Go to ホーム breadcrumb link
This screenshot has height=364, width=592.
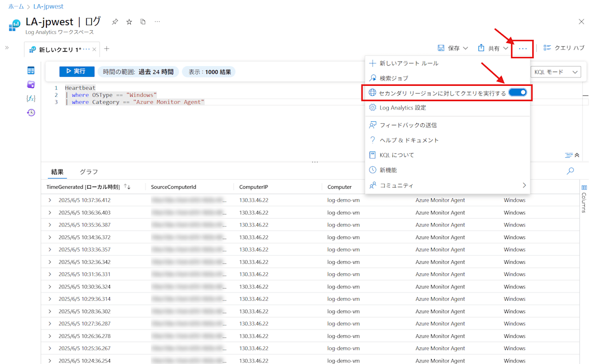pos(16,6)
